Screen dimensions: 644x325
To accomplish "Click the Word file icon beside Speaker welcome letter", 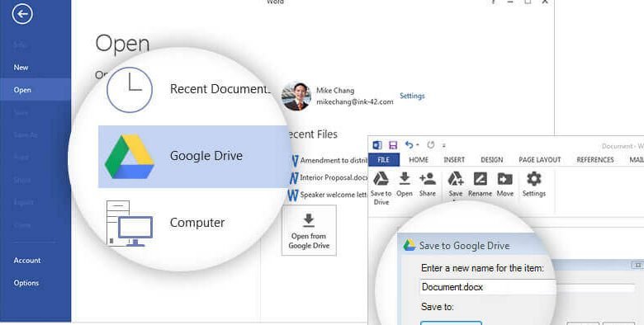I will (x=293, y=195).
